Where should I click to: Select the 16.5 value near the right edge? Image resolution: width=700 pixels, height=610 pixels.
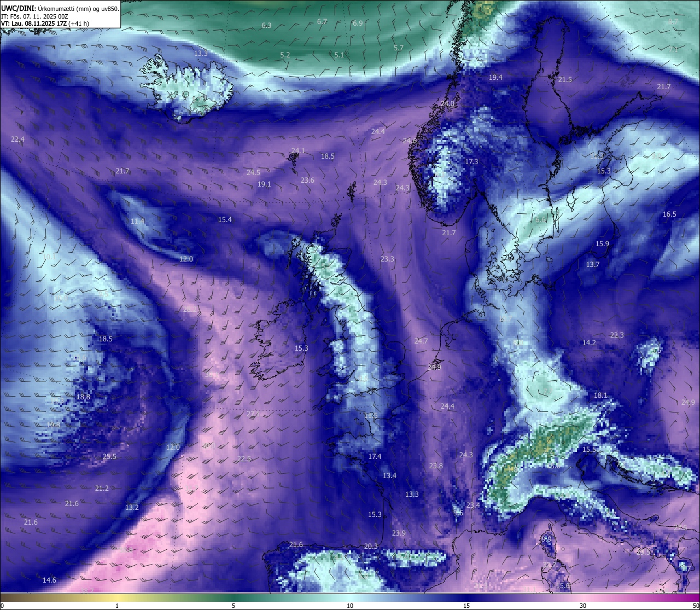[x=669, y=214]
